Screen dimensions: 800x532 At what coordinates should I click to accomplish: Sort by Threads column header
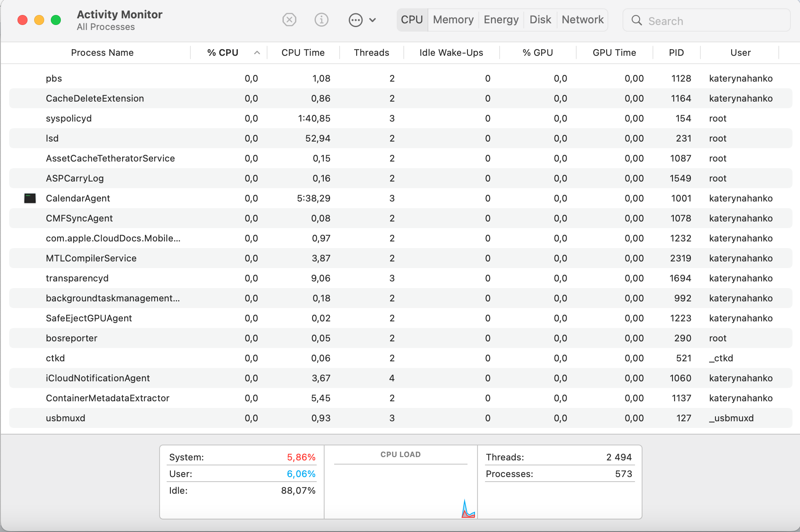tap(371, 52)
